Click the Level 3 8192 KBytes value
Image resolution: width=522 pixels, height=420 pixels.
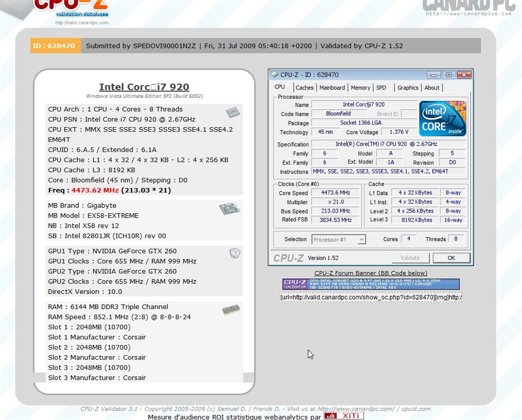point(415,220)
